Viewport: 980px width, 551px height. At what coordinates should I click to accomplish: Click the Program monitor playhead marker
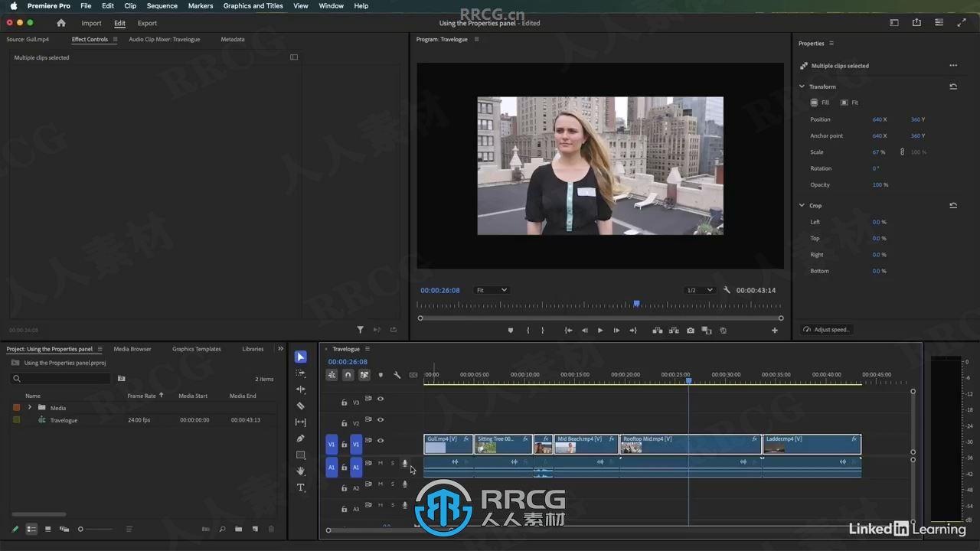point(636,304)
